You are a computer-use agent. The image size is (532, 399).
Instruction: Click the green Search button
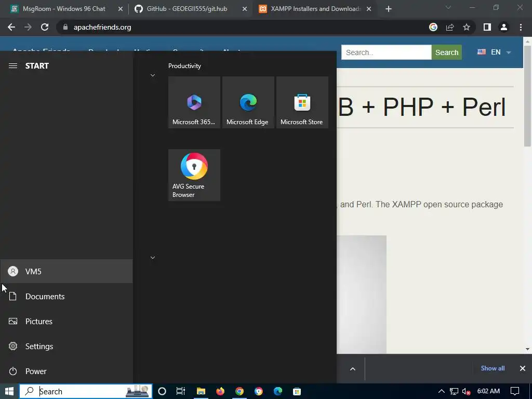pos(446,52)
